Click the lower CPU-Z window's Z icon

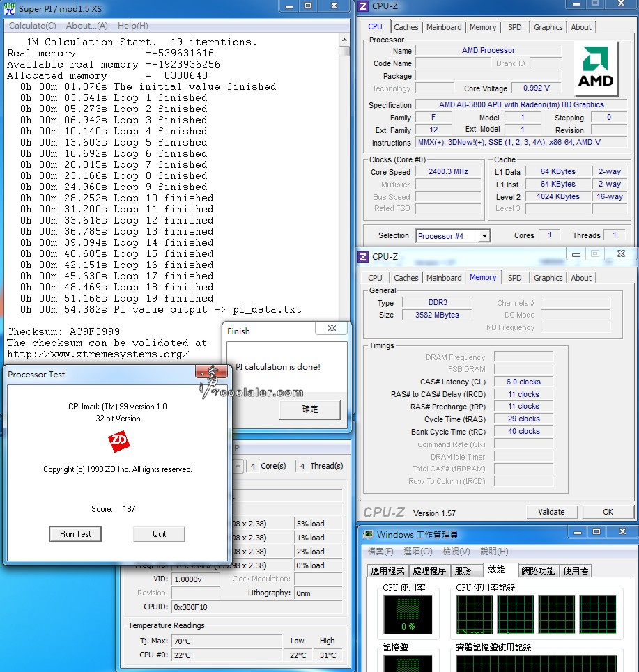(x=363, y=257)
